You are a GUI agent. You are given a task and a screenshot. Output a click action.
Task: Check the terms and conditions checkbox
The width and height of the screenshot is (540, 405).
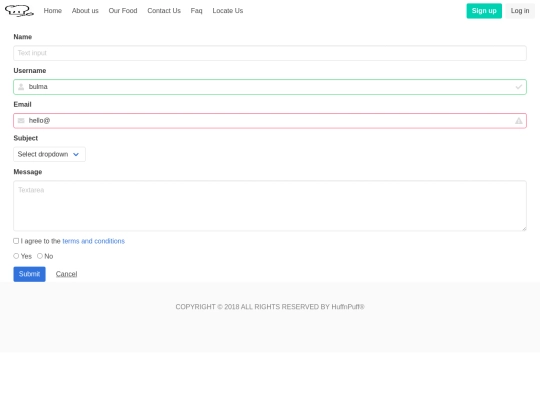(x=16, y=241)
